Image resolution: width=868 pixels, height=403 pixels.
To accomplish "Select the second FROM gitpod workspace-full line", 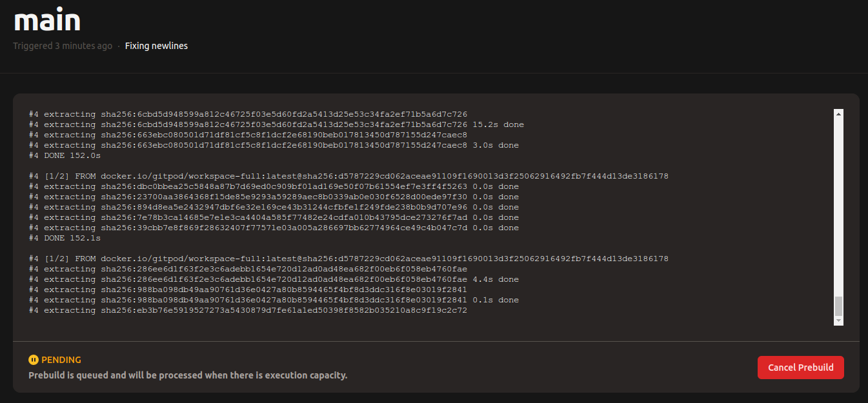I will click(348, 258).
